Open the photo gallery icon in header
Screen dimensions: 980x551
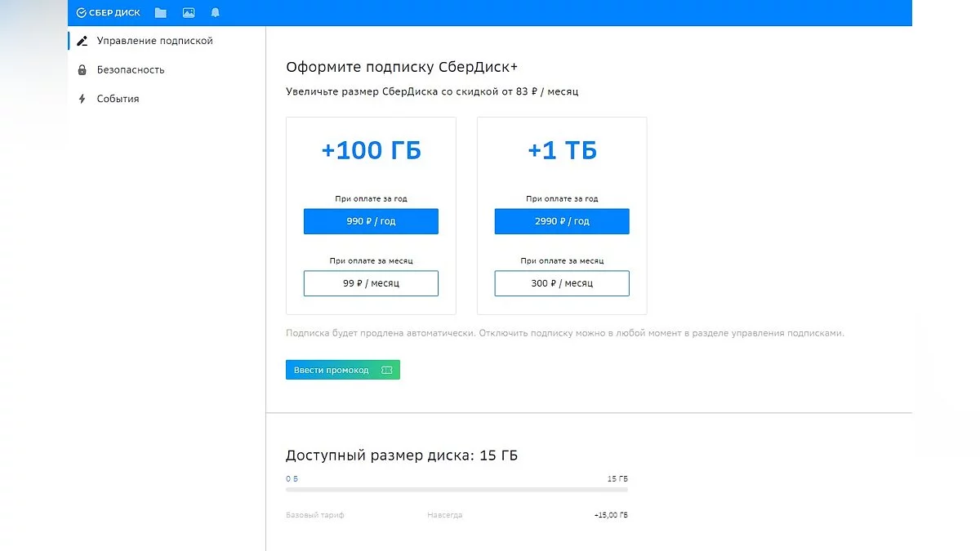pos(189,13)
